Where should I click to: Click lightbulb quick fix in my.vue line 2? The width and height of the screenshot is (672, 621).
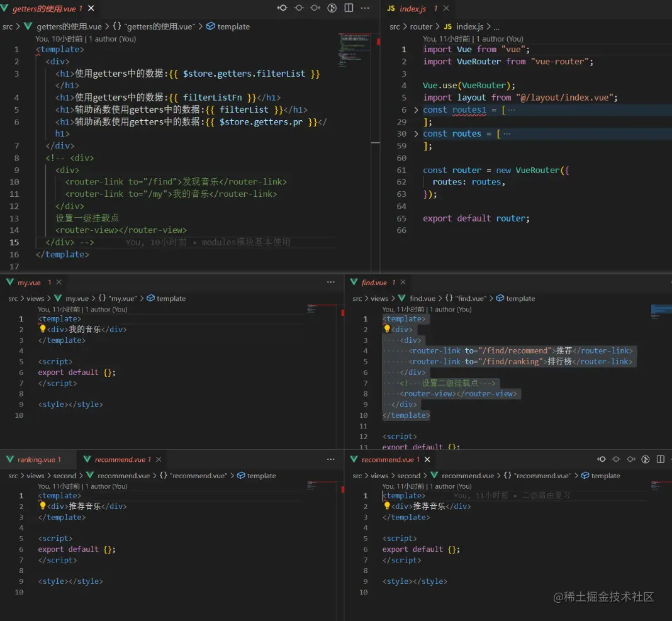point(42,328)
